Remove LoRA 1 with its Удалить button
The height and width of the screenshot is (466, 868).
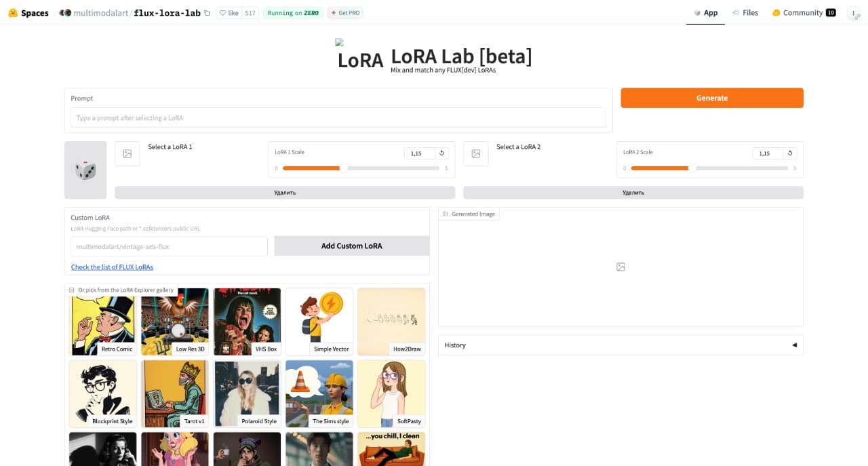[x=285, y=193]
